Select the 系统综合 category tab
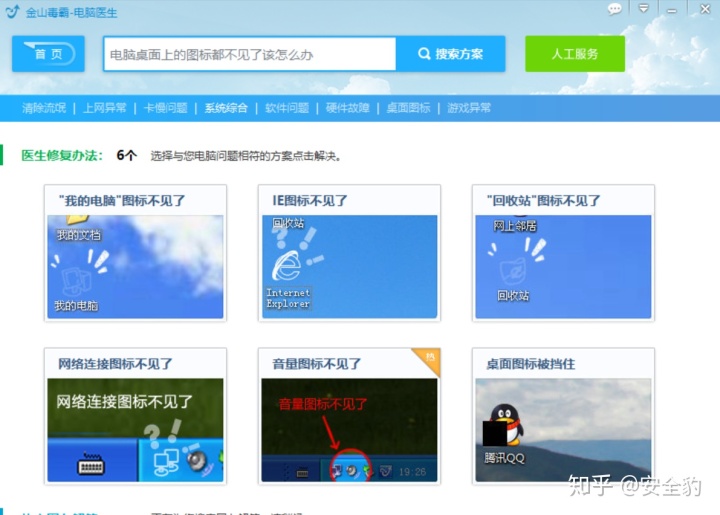This screenshot has width=720, height=515. 226,108
